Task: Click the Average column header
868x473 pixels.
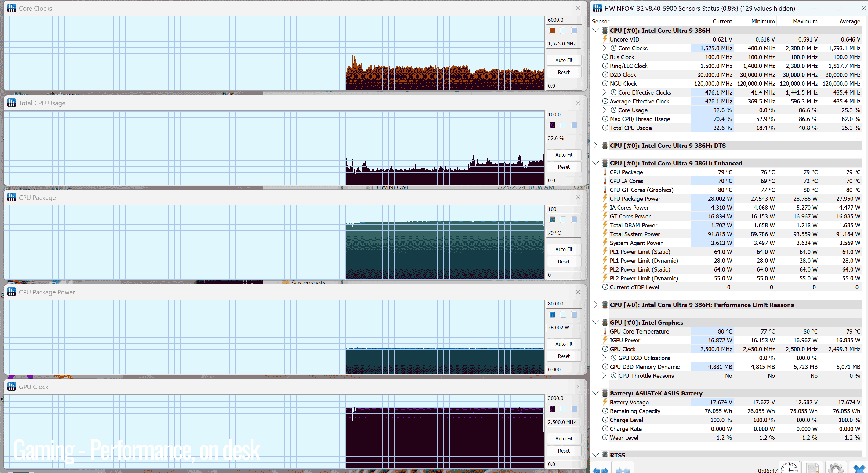Action: click(849, 22)
